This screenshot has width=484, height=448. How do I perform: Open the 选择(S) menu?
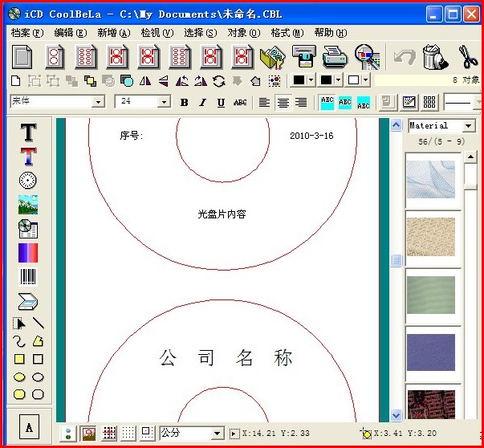(x=201, y=33)
